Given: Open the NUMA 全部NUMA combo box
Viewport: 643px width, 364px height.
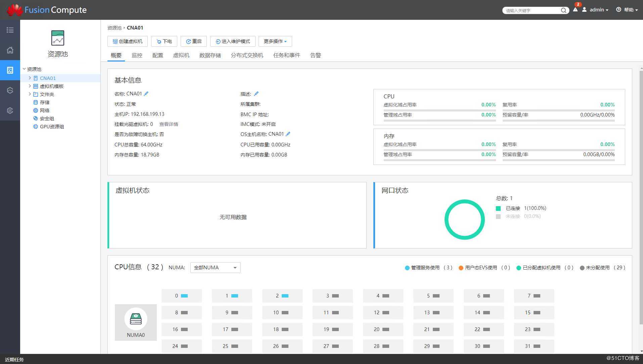Looking at the screenshot, I should (x=215, y=268).
